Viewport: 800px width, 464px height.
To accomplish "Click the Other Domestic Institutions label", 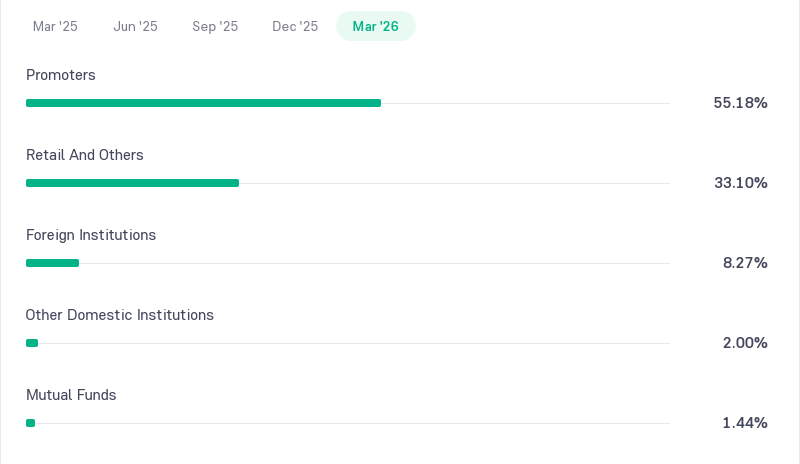I will [x=119, y=315].
